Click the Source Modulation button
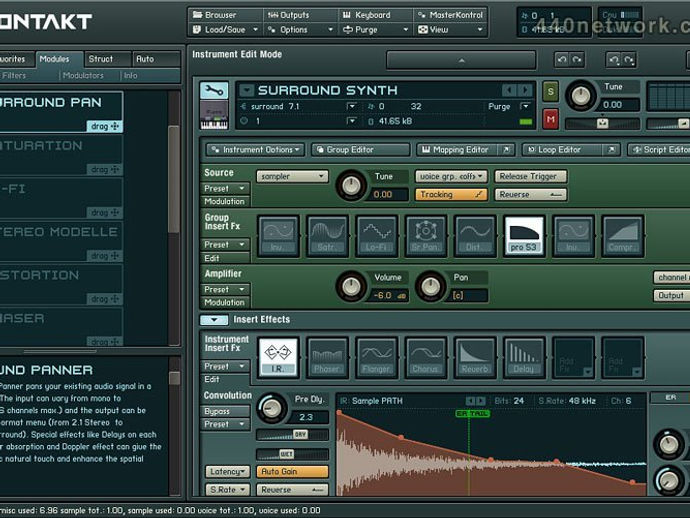 pyautogui.click(x=225, y=202)
